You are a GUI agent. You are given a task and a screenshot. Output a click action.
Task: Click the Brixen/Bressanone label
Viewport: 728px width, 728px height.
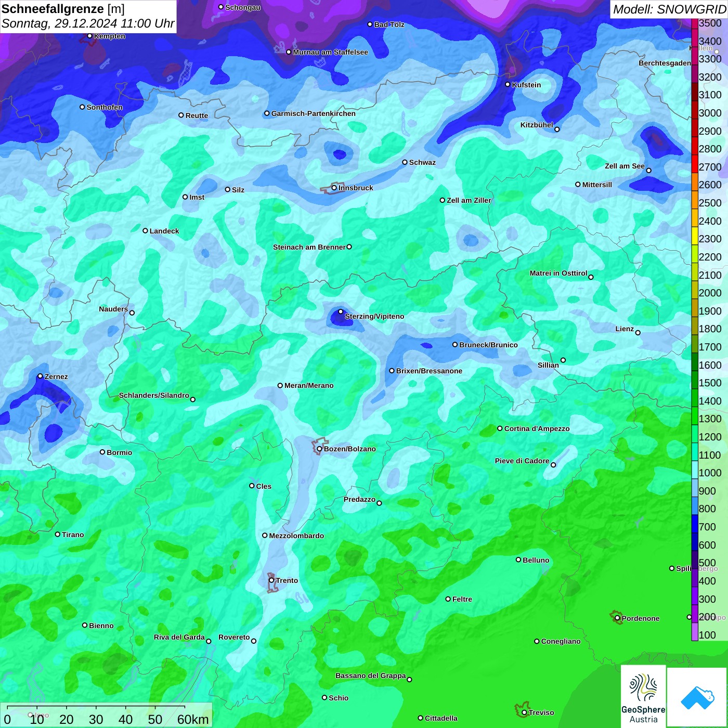pyautogui.click(x=429, y=371)
